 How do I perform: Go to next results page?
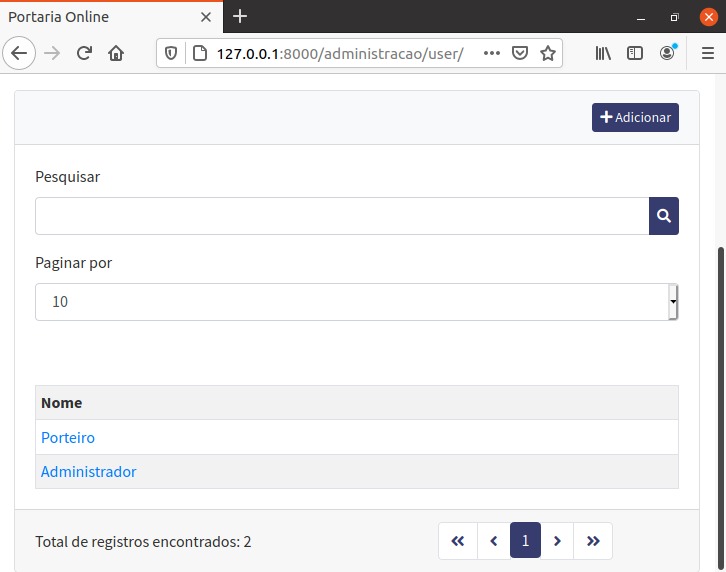(x=557, y=541)
